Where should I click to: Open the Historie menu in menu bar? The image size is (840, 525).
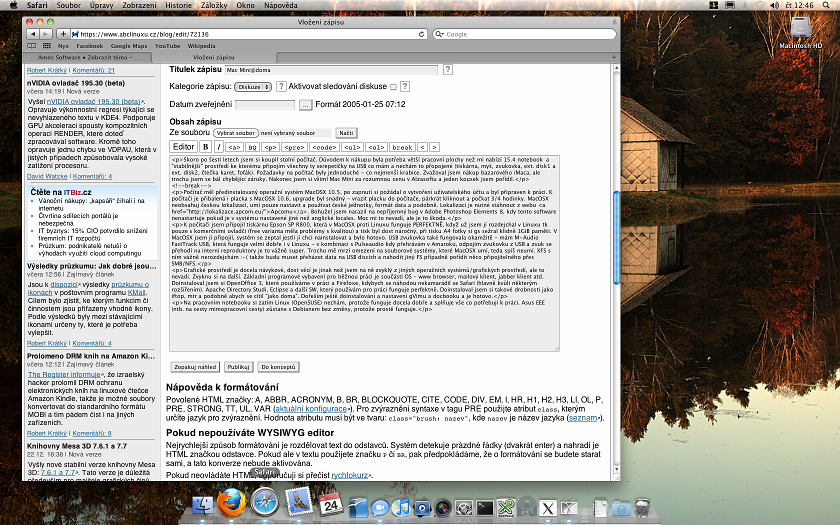coord(179,5)
